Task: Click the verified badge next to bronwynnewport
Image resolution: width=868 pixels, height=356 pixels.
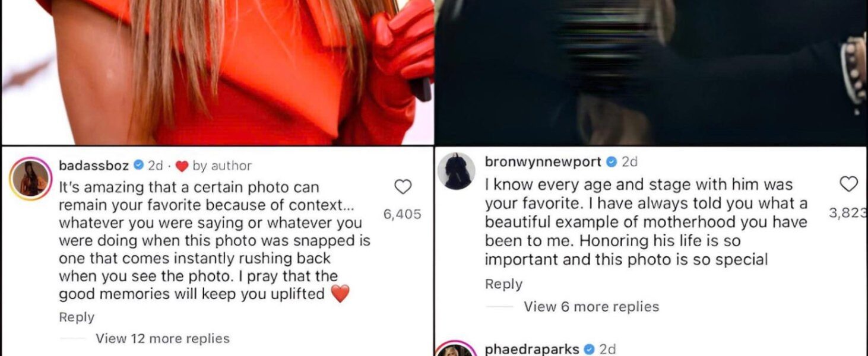Action: coord(612,161)
